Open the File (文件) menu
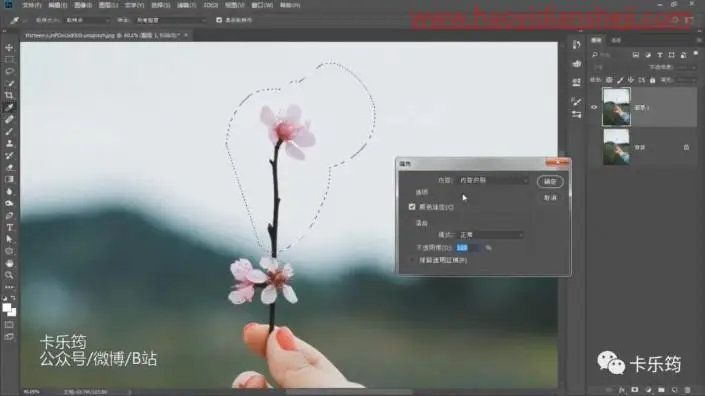 (x=31, y=5)
